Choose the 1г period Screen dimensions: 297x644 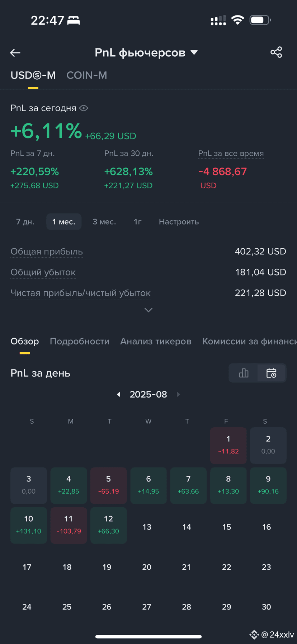(x=138, y=222)
